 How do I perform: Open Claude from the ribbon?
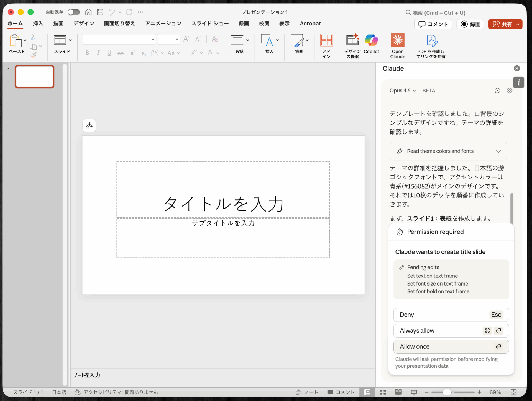point(397,46)
